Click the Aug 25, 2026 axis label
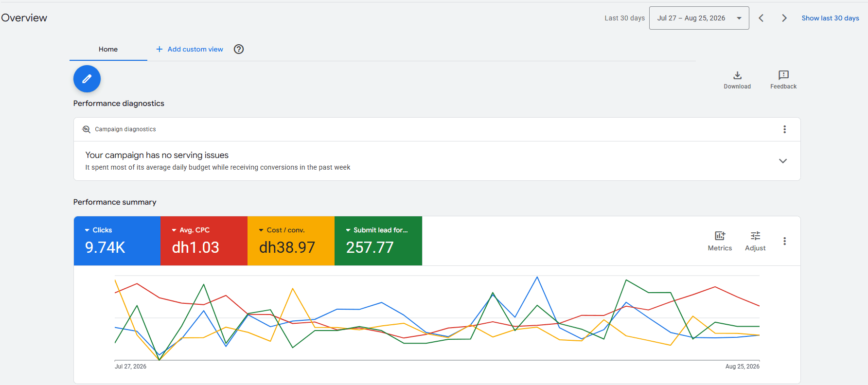The height and width of the screenshot is (385, 868). (742, 367)
